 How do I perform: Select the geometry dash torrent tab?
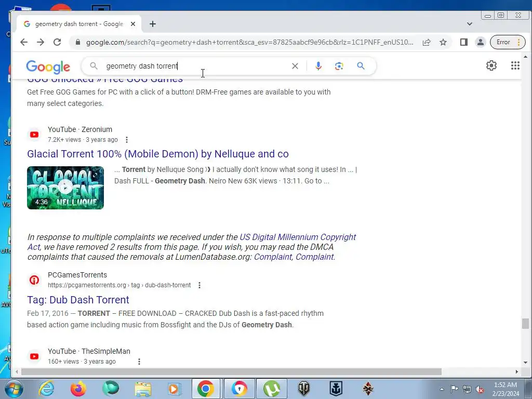[x=79, y=24]
